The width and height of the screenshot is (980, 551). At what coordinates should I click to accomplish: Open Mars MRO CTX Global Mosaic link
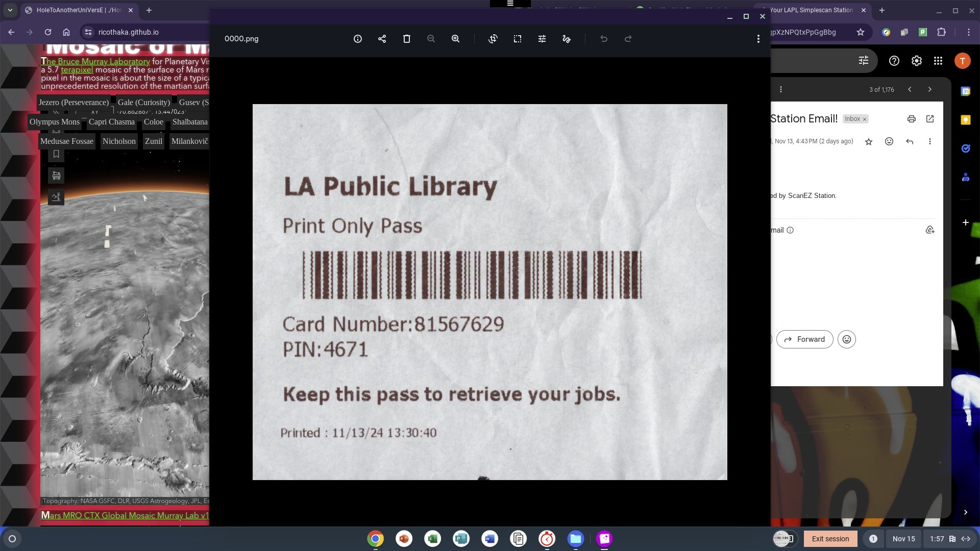coord(125,515)
